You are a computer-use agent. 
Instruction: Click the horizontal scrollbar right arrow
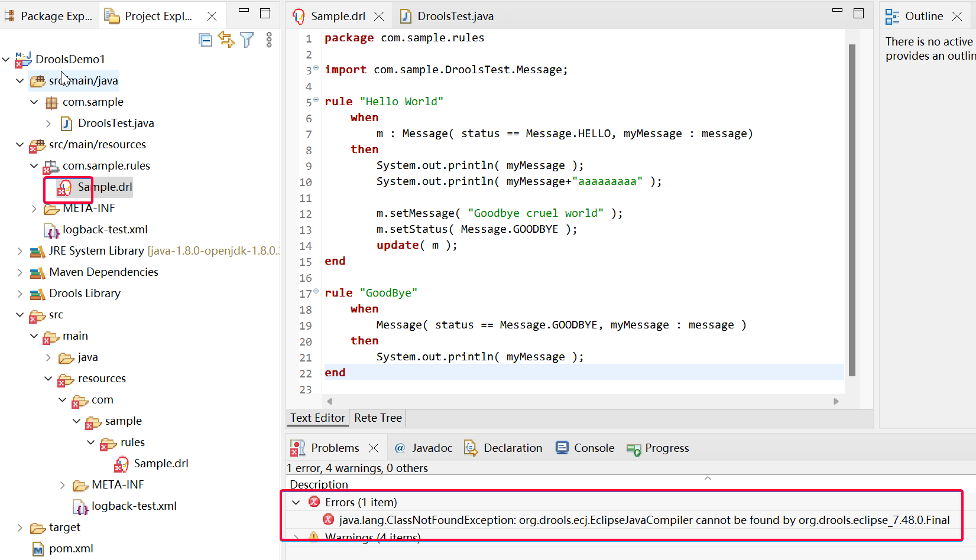tap(836, 401)
